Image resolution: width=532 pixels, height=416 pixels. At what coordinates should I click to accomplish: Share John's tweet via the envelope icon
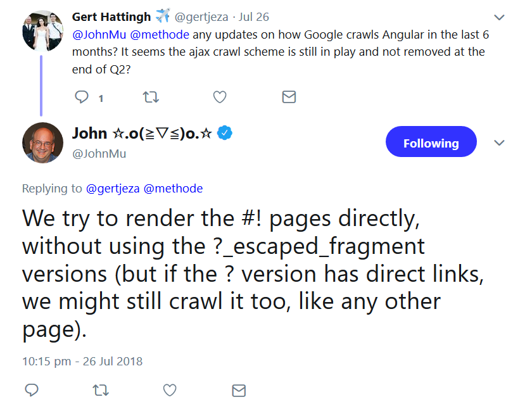tap(239, 391)
